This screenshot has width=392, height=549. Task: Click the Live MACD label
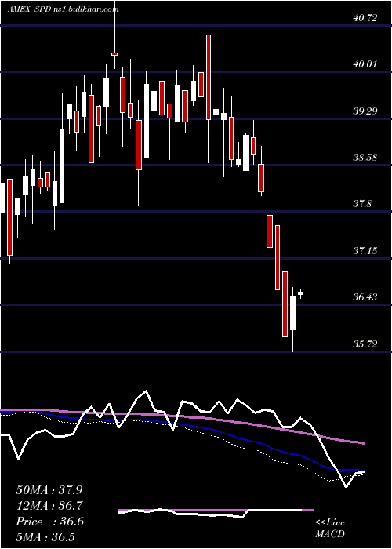(330, 529)
